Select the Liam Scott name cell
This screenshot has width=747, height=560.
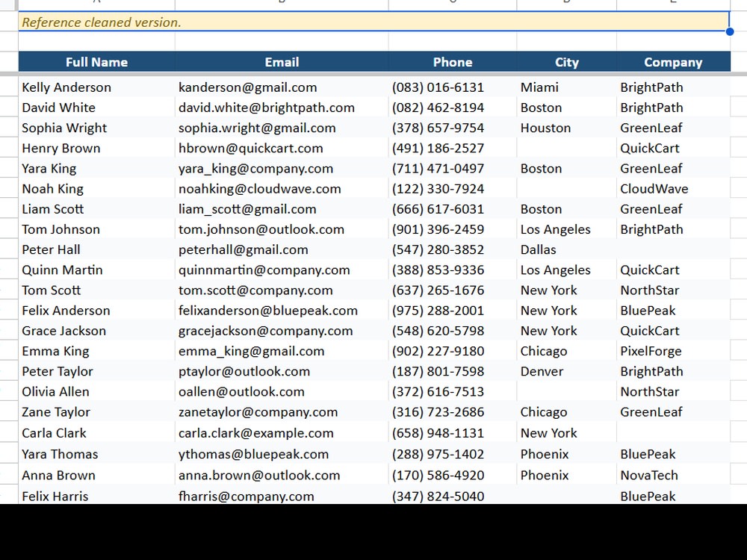tap(96, 209)
